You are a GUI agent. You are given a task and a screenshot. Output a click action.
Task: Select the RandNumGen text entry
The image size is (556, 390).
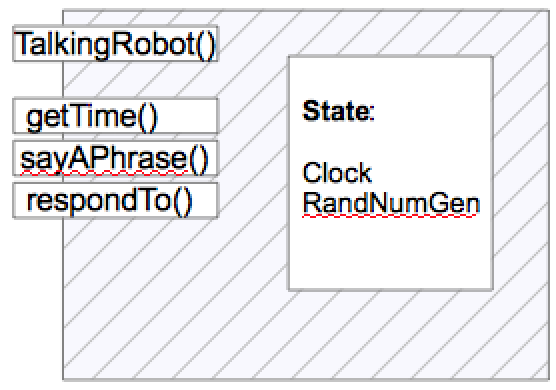tap(391, 204)
